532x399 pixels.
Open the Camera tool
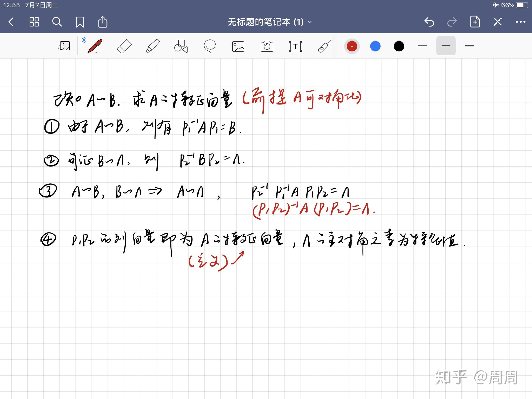(267, 46)
